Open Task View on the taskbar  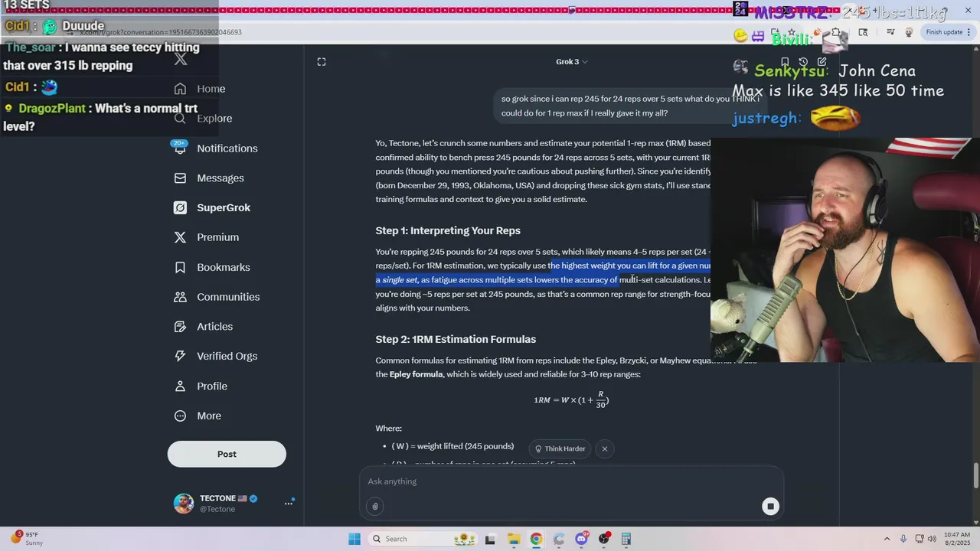pos(490,539)
